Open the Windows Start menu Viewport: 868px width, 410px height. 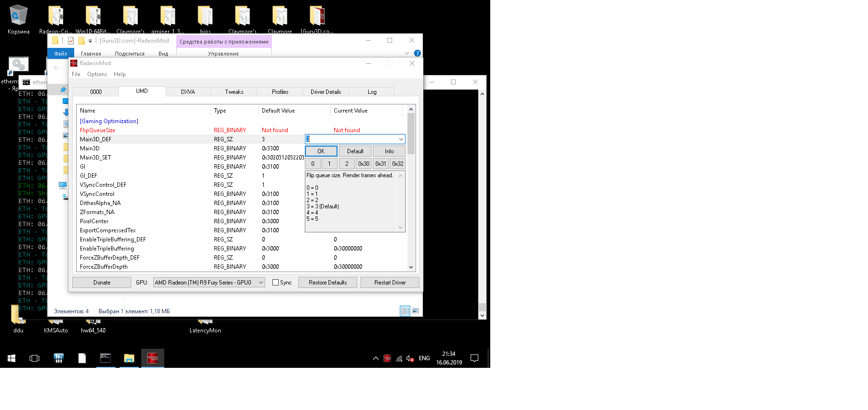pos(11,358)
